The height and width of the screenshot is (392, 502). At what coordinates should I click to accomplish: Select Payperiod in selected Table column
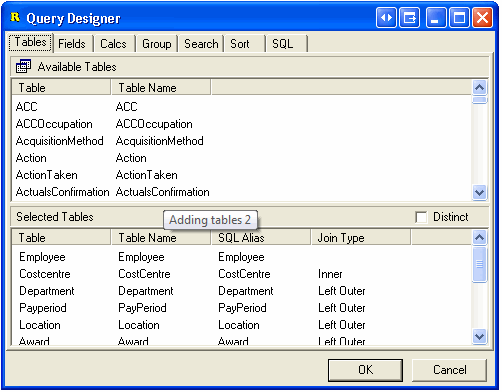coord(43,308)
